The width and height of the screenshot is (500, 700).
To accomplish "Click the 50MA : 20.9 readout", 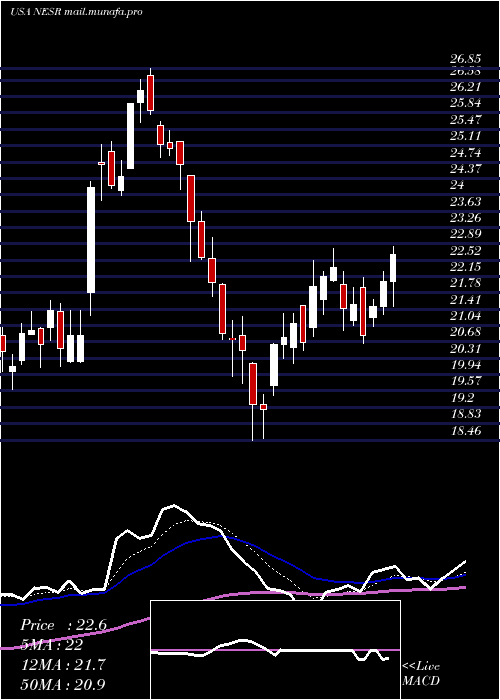I will [x=63, y=684].
